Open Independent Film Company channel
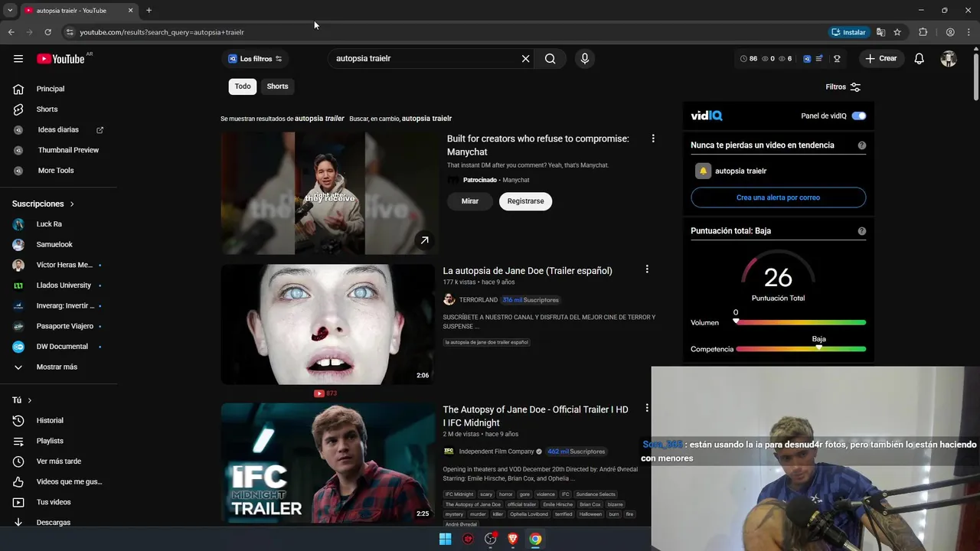The image size is (980, 551). tap(496, 452)
